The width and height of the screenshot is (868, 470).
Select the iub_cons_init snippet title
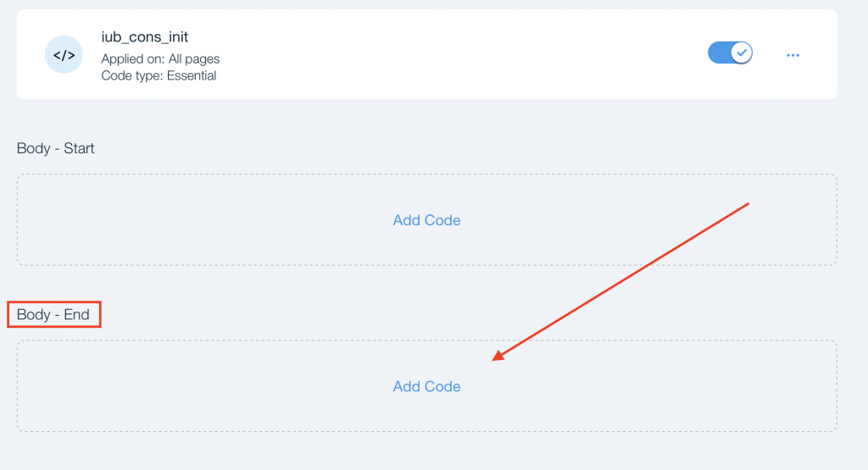144,37
